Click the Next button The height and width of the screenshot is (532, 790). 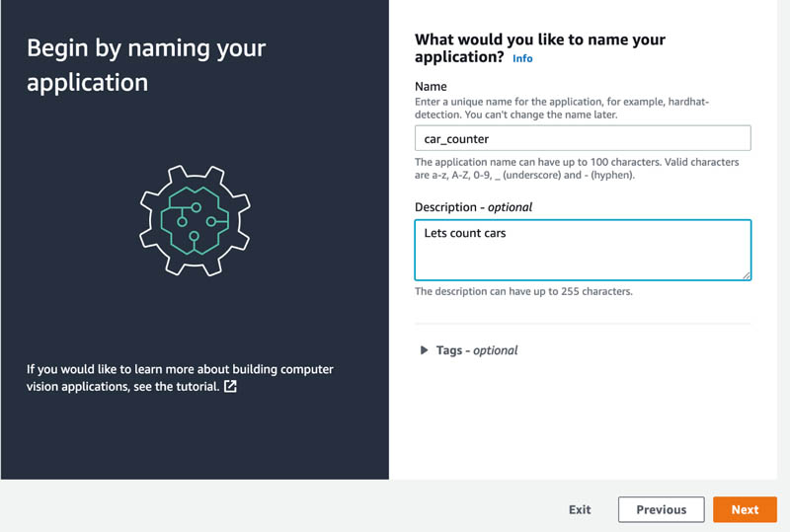pos(745,509)
